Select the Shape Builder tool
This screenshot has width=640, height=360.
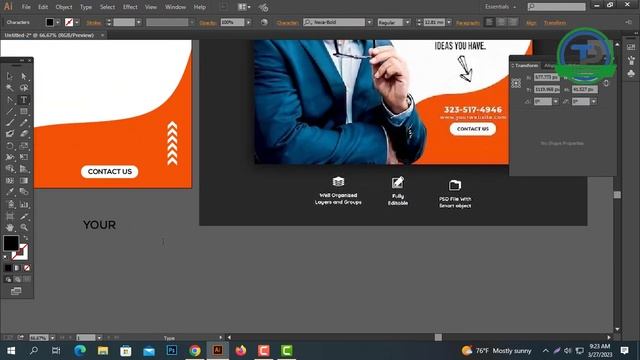pos(10,169)
